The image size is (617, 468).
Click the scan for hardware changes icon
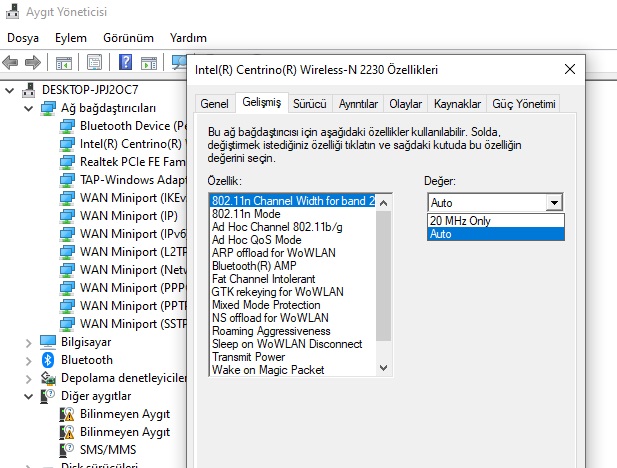[179, 62]
